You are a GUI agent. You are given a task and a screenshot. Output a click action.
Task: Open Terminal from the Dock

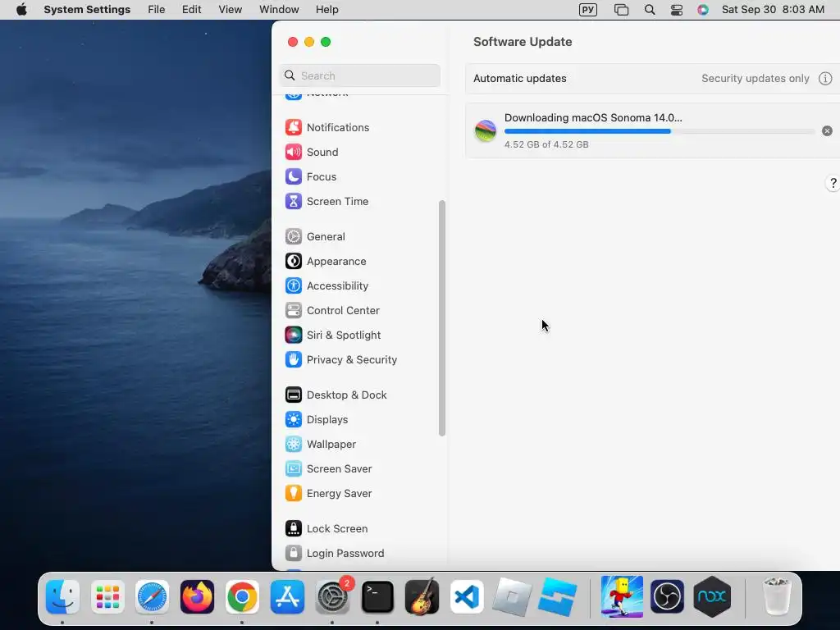(x=377, y=597)
